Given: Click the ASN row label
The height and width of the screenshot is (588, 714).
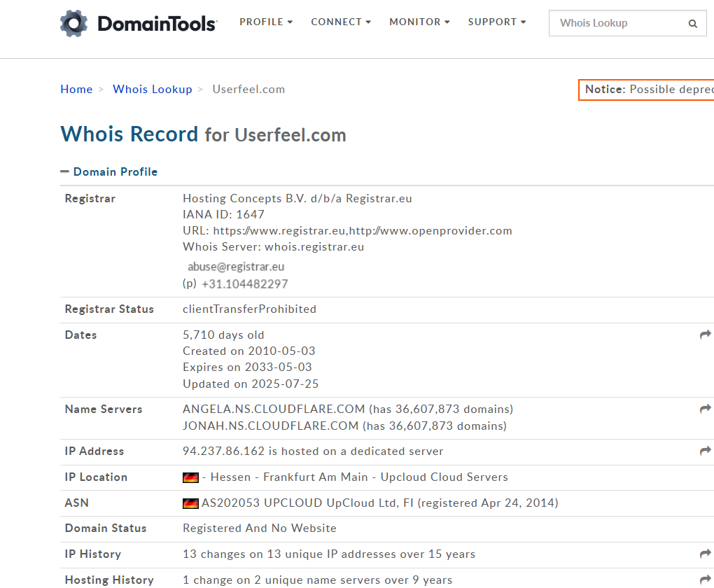Looking at the screenshot, I should [x=77, y=503].
